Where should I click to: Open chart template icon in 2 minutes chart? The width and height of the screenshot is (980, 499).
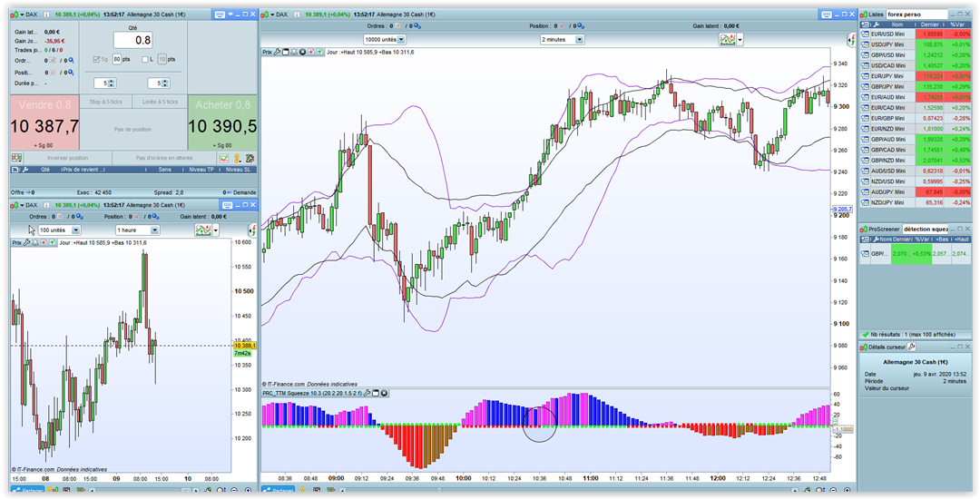728,39
